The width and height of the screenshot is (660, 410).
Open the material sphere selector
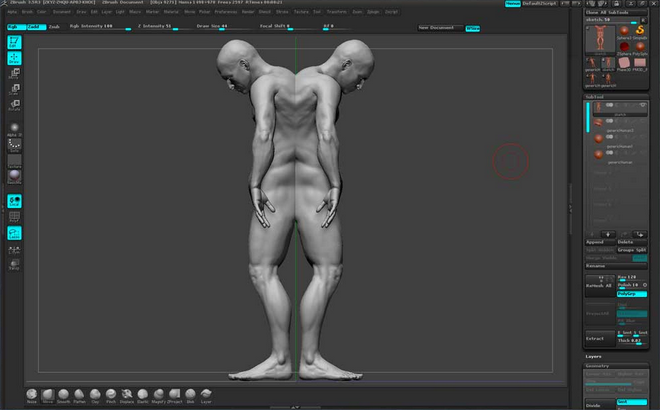15,176
